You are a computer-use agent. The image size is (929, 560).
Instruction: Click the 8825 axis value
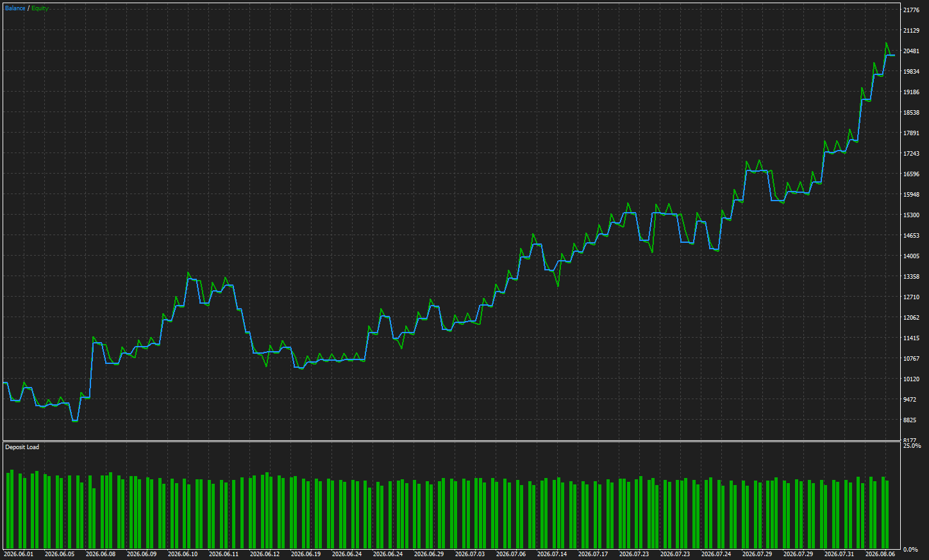tap(910, 420)
